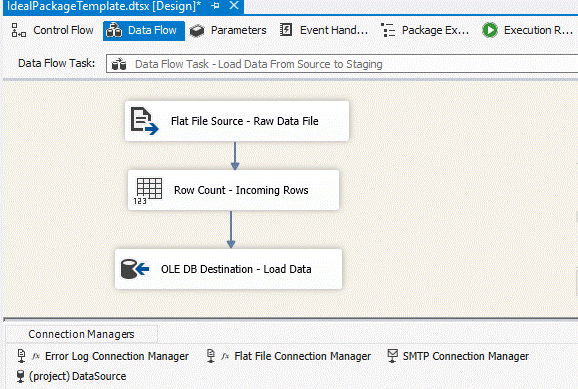Switch to the Control Flow tab
This screenshot has width=578, height=389.
53,30
